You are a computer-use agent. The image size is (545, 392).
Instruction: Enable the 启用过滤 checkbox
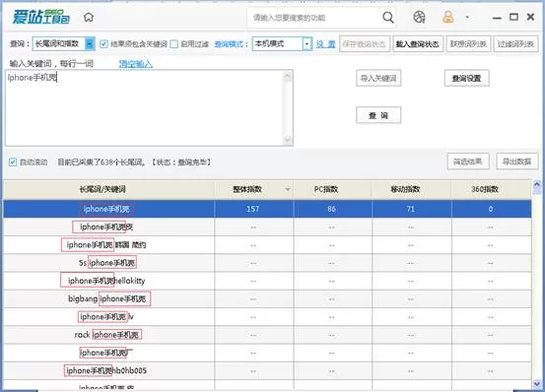(x=174, y=43)
